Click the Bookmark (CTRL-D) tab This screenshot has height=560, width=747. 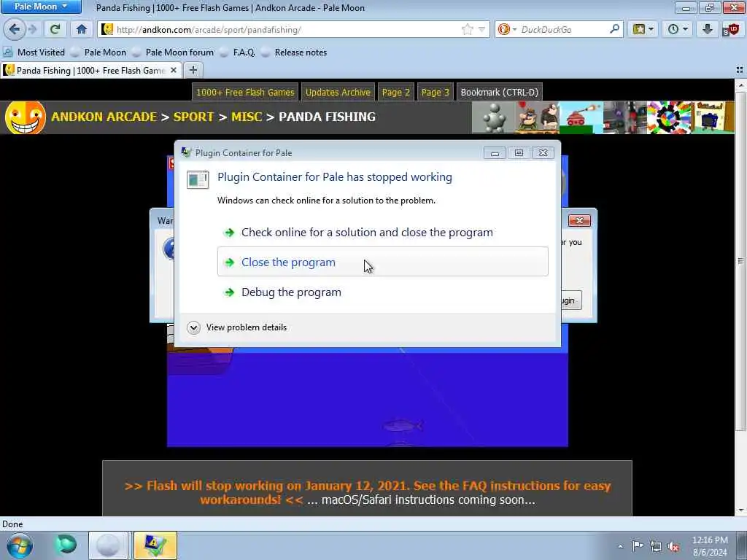point(499,93)
